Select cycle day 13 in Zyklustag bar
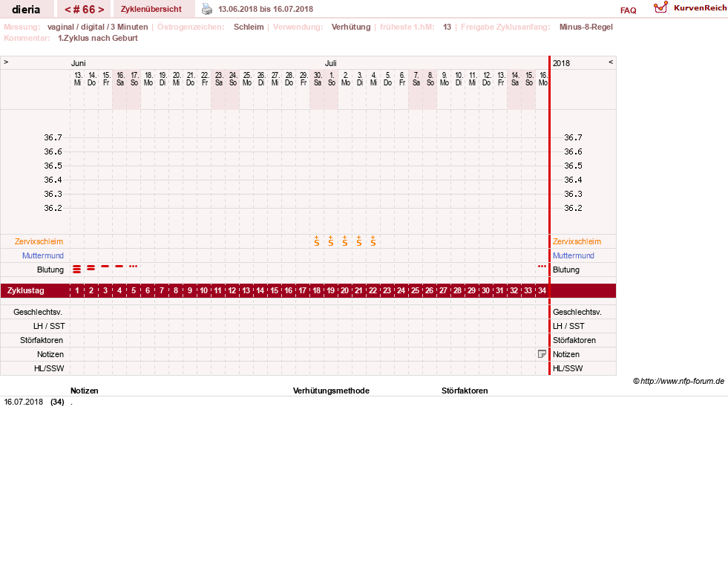This screenshot has height=568, width=728. tap(246, 291)
